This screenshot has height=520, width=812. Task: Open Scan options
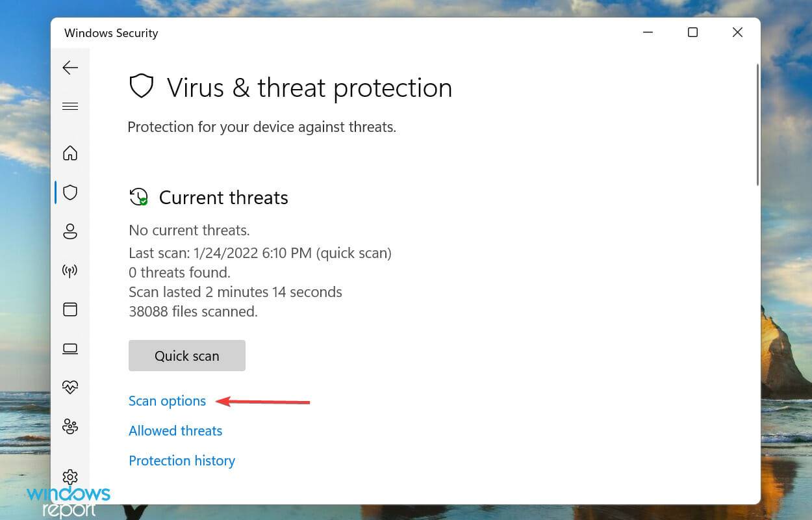[167, 401]
